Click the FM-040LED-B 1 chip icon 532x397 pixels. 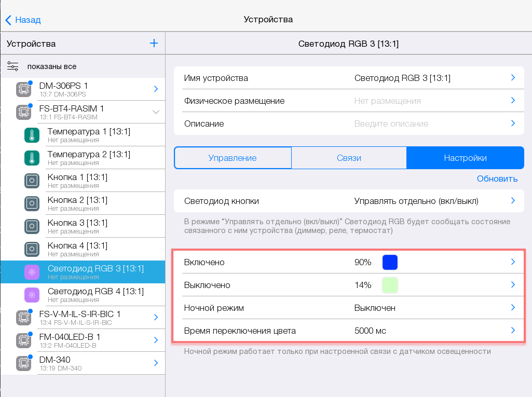click(23, 340)
